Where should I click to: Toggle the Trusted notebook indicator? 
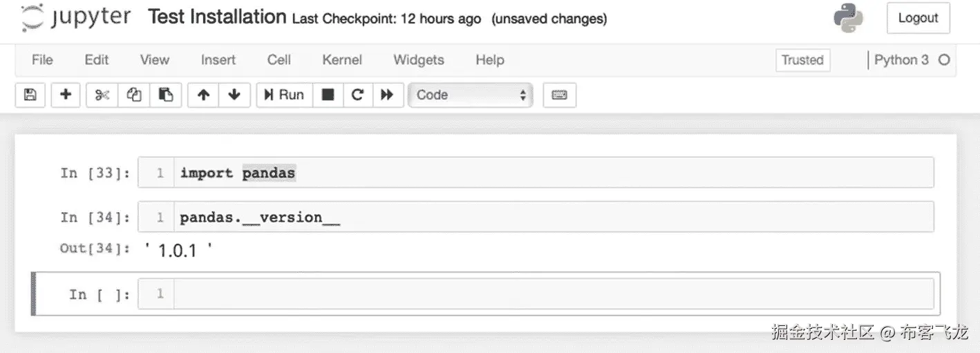pyautogui.click(x=802, y=60)
